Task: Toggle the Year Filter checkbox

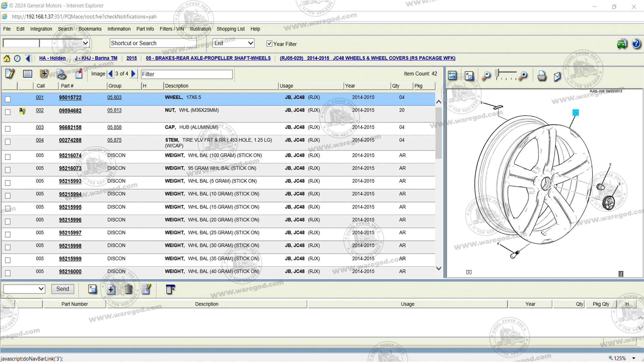Action: pyautogui.click(x=269, y=44)
